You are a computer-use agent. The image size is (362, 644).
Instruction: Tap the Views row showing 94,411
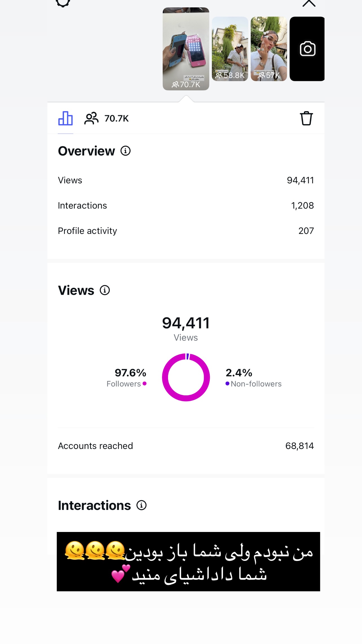click(x=186, y=180)
